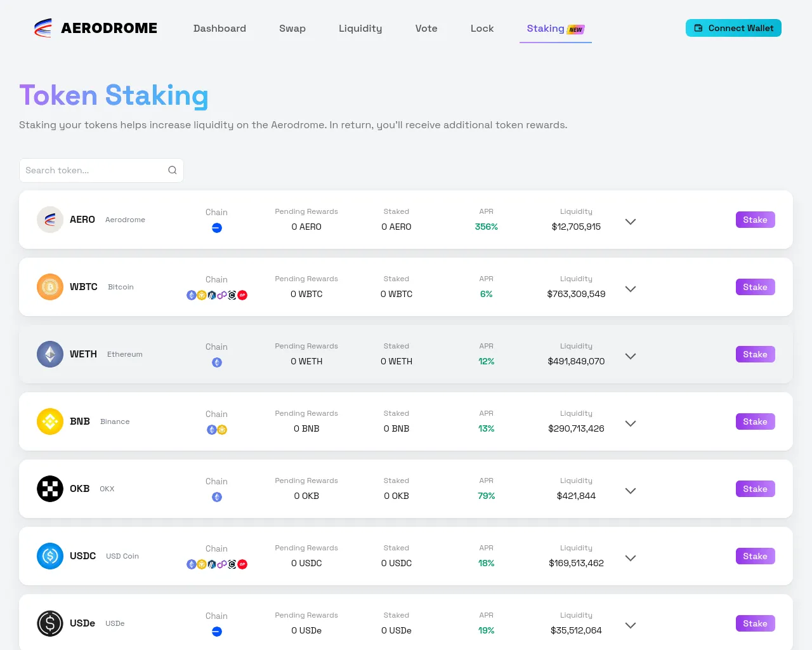Click Stake in the USDC row
The height and width of the screenshot is (650, 812).
[755, 556]
